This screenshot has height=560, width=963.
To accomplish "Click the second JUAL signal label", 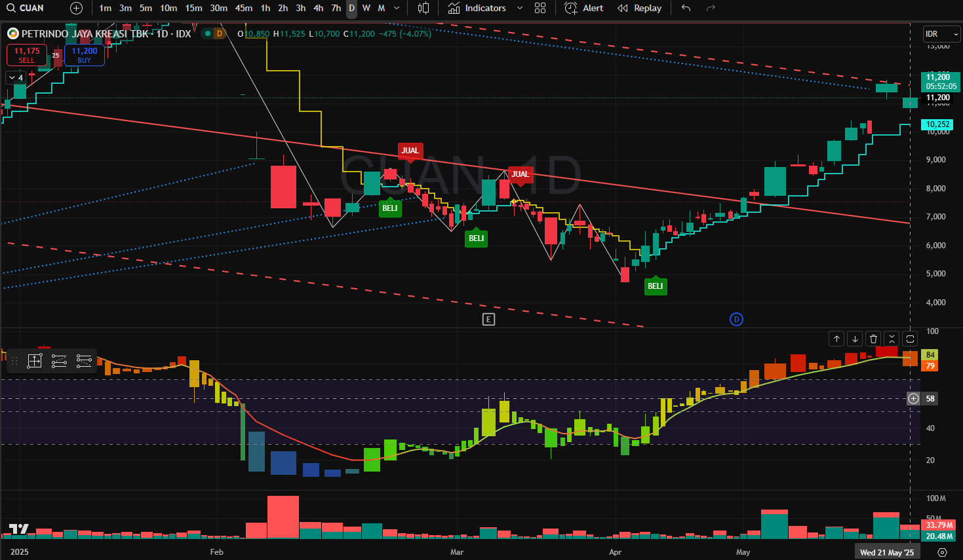I will 521,174.
